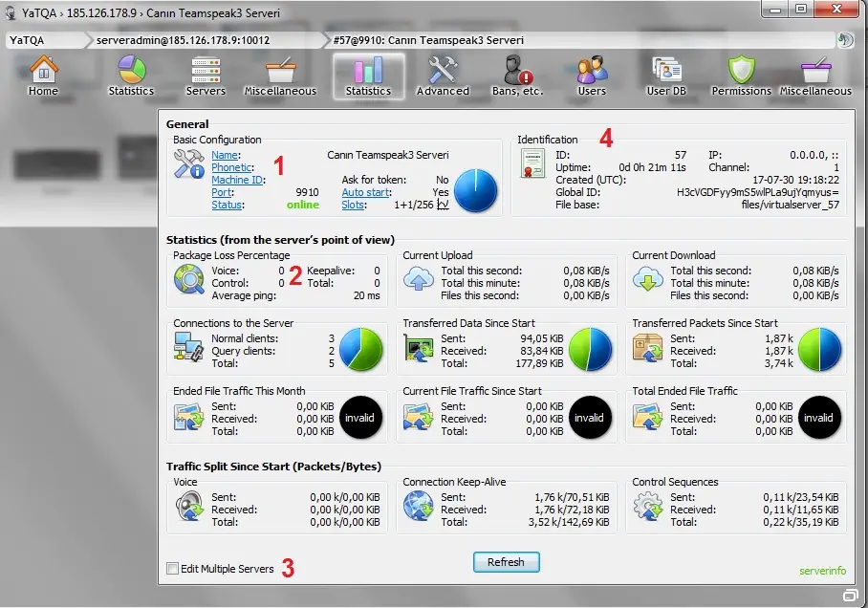Click Identification certificate icon
868x608 pixels.
(x=532, y=163)
